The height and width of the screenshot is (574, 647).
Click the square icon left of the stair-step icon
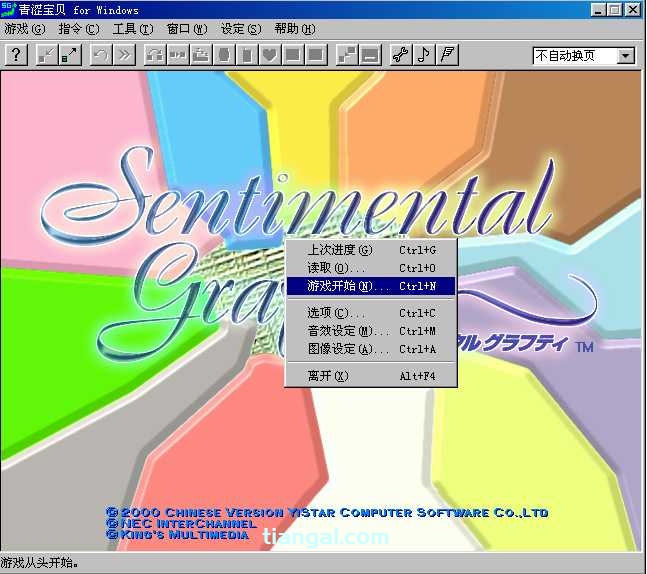pos(316,54)
